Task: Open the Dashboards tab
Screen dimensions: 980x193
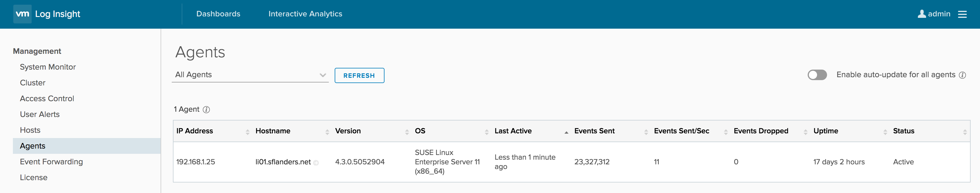Action: [x=218, y=14]
